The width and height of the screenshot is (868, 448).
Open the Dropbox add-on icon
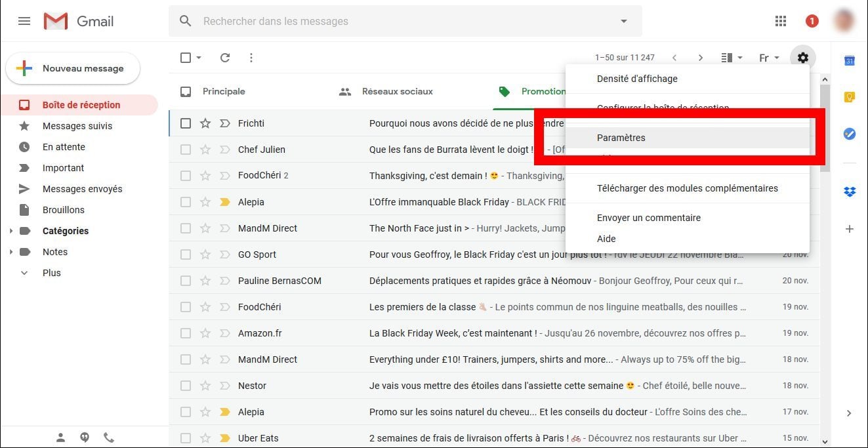[x=849, y=192]
